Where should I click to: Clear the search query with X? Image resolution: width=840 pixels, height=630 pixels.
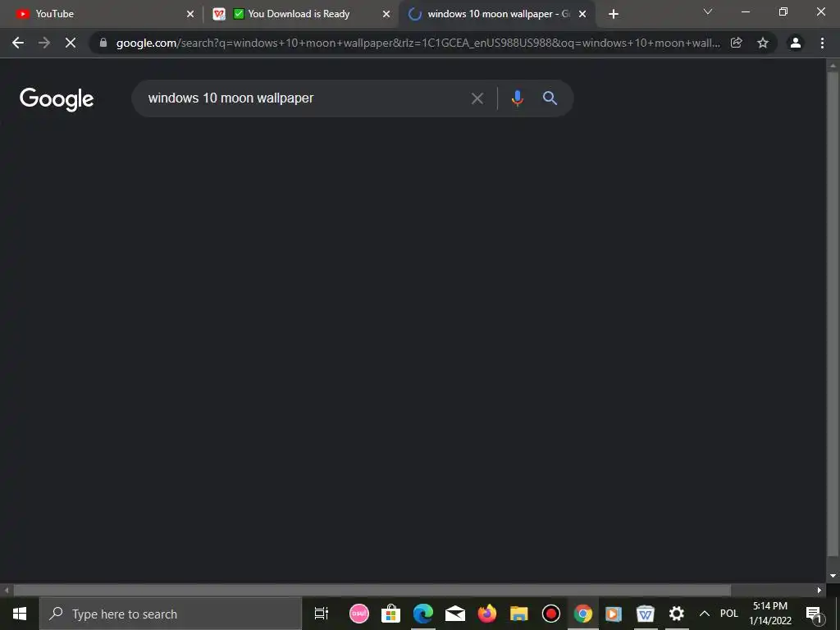coord(477,98)
